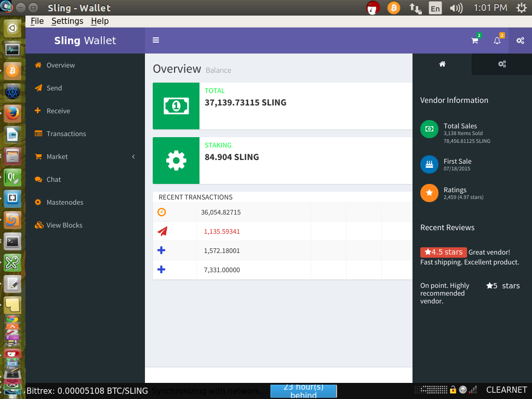This screenshot has width=532, height=399.
Task: Open the File menu
Action: 37,21
